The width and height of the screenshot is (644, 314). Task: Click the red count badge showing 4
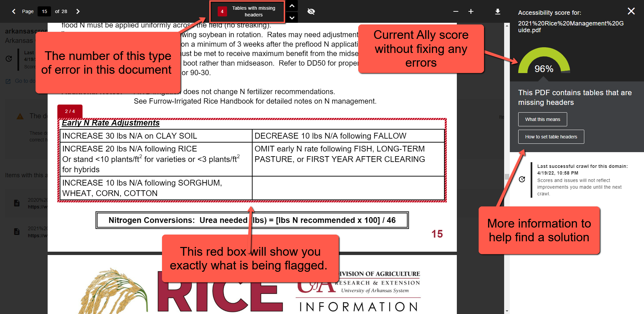pyautogui.click(x=222, y=11)
